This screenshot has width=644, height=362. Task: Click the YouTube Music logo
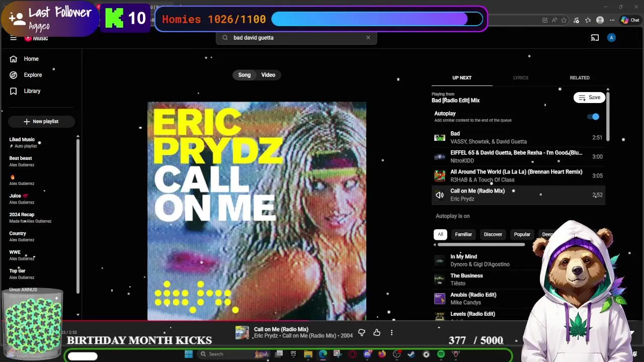pyautogui.click(x=36, y=38)
